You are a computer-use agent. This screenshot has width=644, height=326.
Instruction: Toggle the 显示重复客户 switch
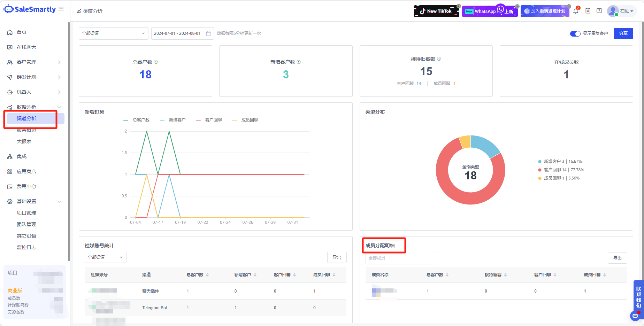tap(575, 33)
